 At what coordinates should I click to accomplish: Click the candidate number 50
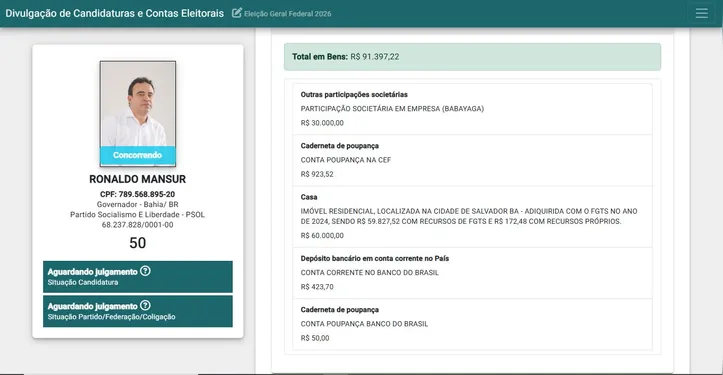(x=137, y=243)
